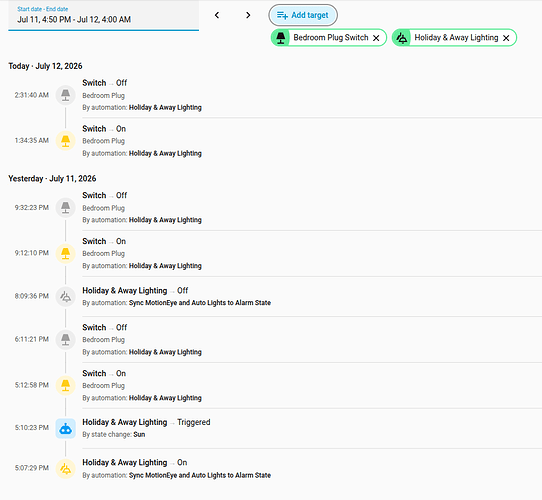Click the Holiday & Away Lighting chip icon

tap(402, 38)
